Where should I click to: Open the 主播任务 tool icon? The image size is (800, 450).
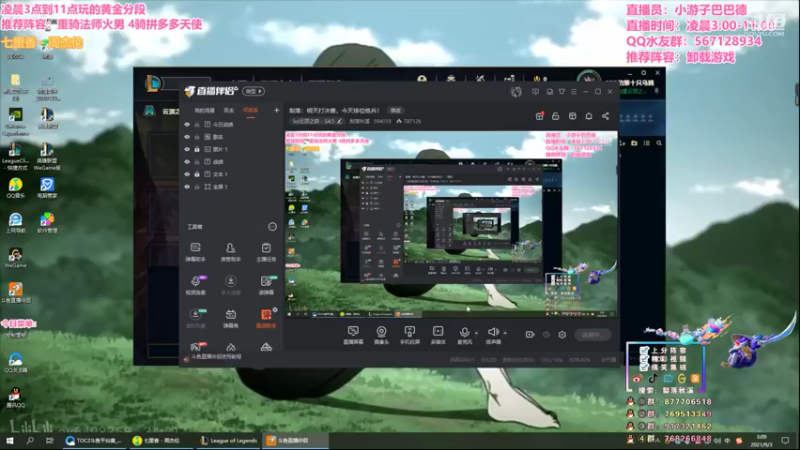click(266, 252)
